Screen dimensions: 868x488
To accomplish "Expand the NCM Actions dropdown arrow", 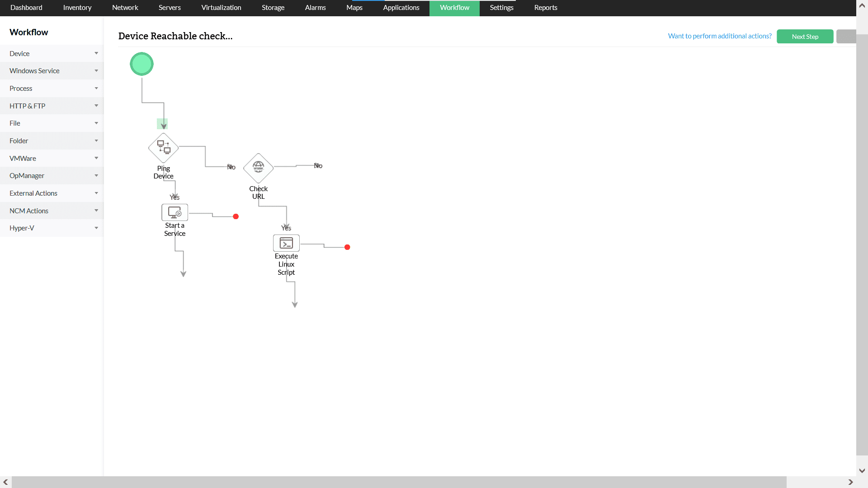I will (x=96, y=211).
